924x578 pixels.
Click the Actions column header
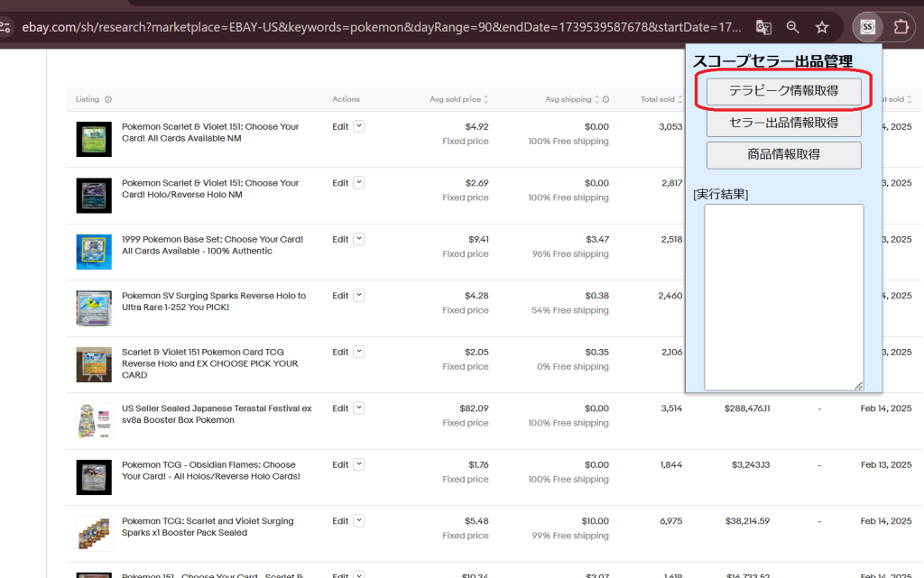(346, 99)
